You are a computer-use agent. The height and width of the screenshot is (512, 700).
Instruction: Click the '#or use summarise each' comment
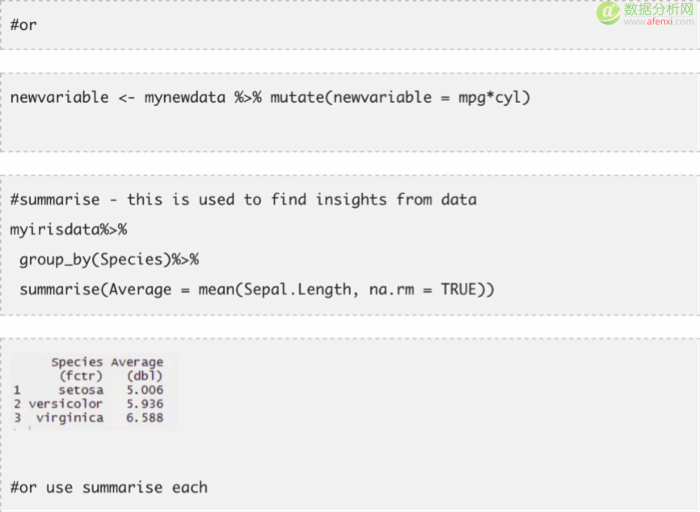point(109,487)
